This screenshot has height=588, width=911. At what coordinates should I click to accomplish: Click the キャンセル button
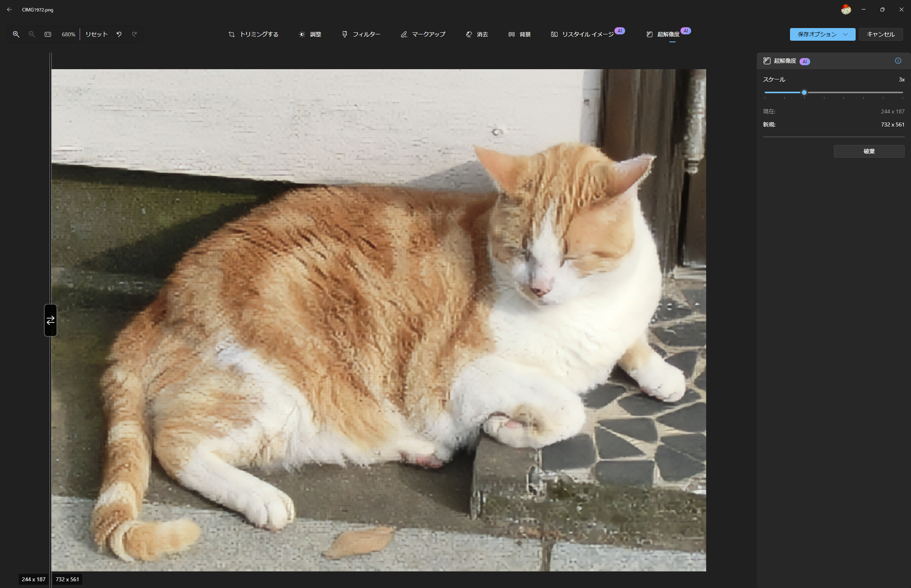coord(881,34)
